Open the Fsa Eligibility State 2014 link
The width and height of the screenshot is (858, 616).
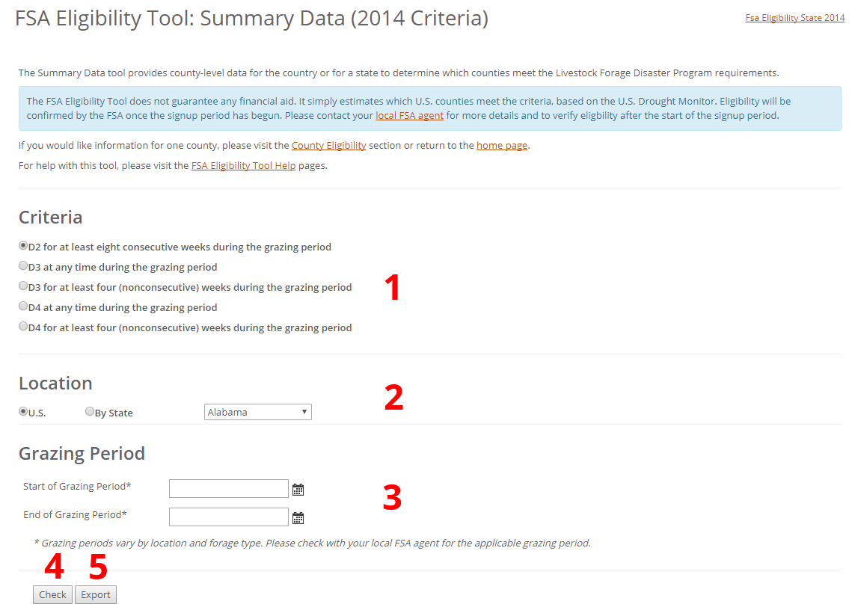coord(794,17)
